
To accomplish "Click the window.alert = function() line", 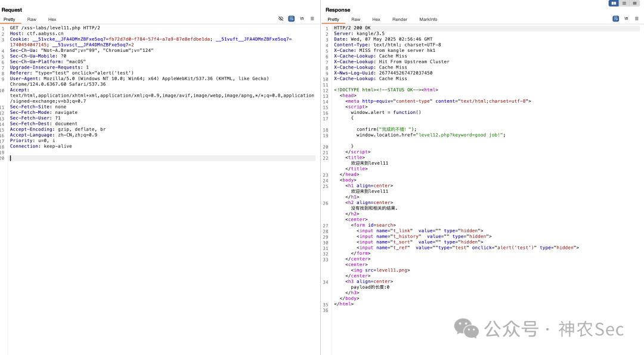I will pyautogui.click(x=386, y=112).
